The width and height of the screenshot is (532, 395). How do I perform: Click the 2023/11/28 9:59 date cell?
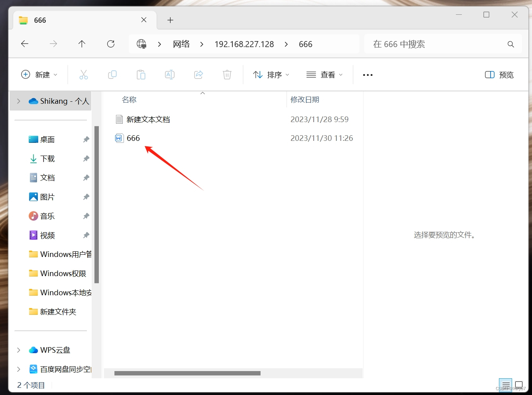[x=320, y=119]
